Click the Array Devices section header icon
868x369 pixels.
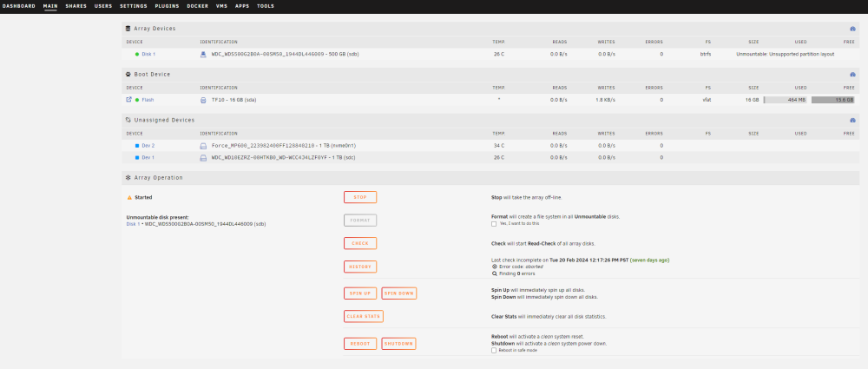tap(128, 29)
